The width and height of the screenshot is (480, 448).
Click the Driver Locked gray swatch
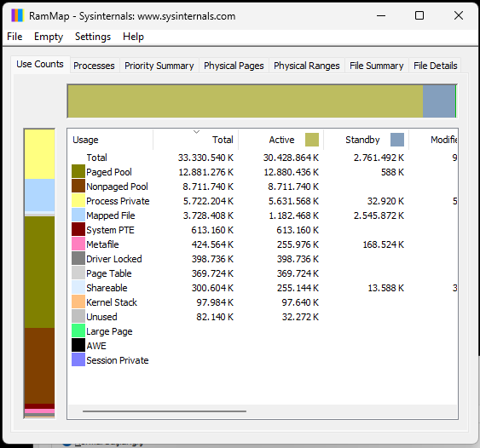(78, 258)
